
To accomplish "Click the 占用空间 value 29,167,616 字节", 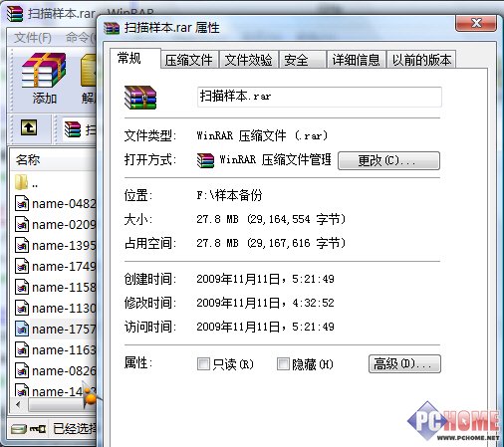I will (297, 243).
